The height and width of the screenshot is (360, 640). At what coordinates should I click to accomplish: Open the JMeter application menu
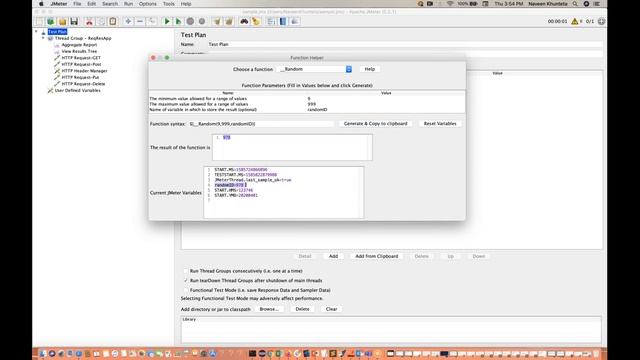click(59, 4)
